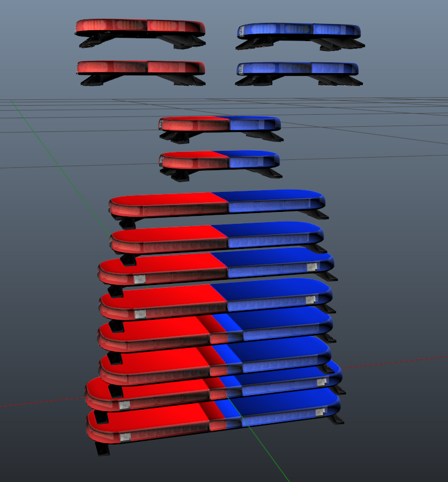Click the upper small red-blue lightbar in center

pyautogui.click(x=220, y=124)
